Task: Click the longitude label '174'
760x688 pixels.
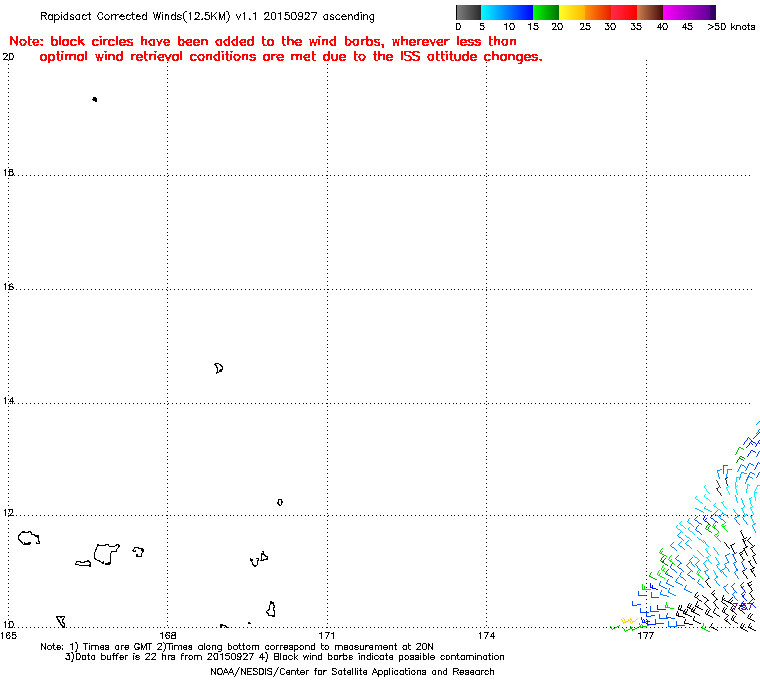Action: pyautogui.click(x=487, y=636)
